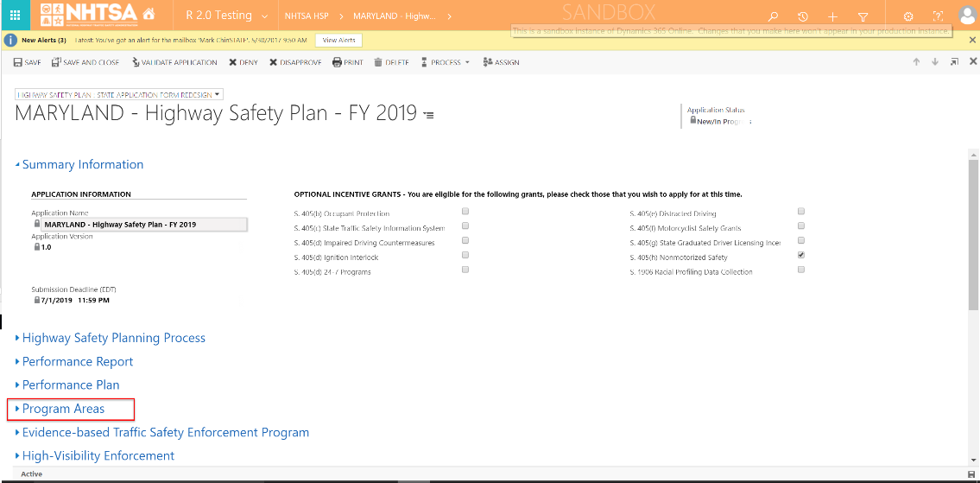Click the home icon beside NHTSA logo
Viewport: 980px width, 483px height.
pos(149,16)
